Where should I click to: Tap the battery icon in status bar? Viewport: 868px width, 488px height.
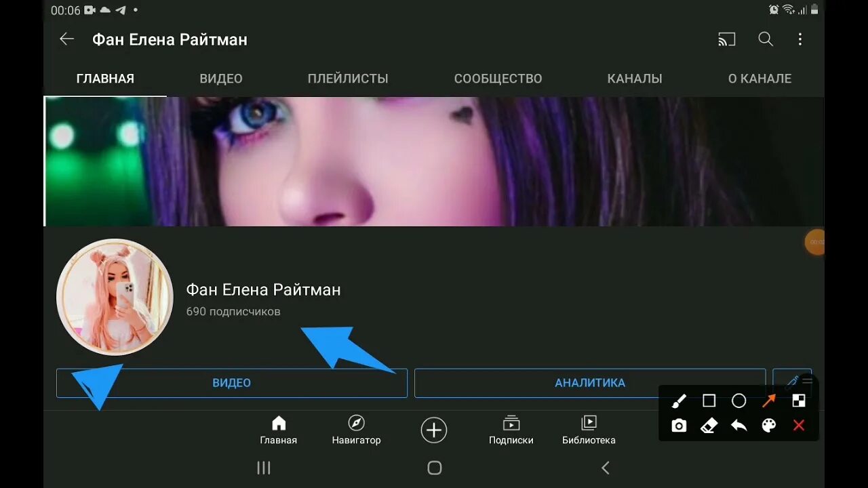pos(814,9)
